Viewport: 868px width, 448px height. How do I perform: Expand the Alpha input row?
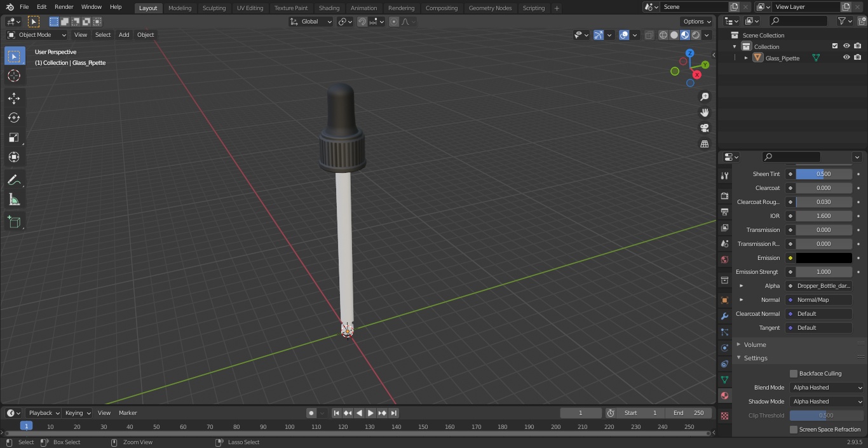coord(741,286)
